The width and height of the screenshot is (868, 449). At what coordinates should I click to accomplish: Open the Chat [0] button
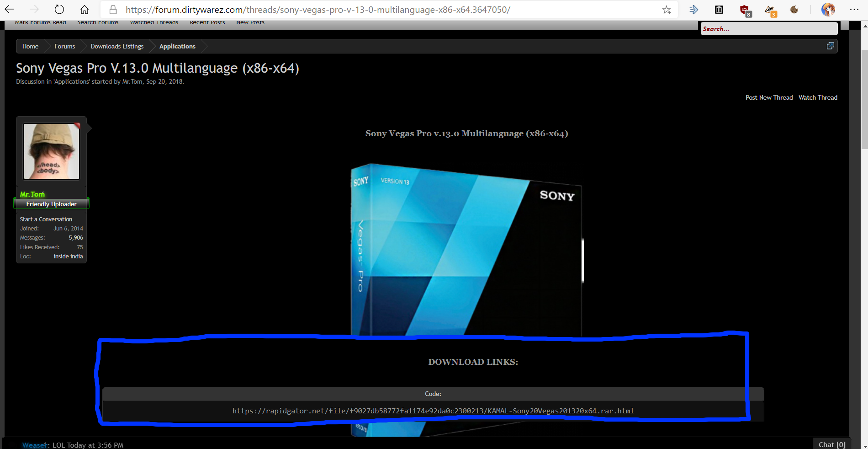pyautogui.click(x=831, y=444)
